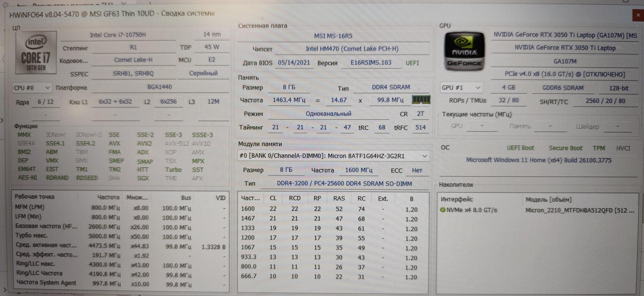The height and width of the screenshot is (296, 644).
Task: Click the Intel Core i7-10750H name field
Action: [x=118, y=35]
